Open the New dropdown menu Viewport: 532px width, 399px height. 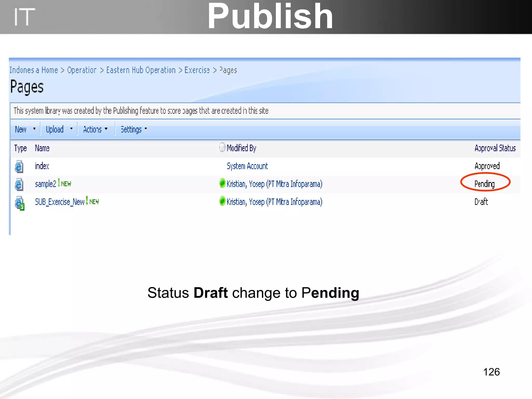[25, 129]
